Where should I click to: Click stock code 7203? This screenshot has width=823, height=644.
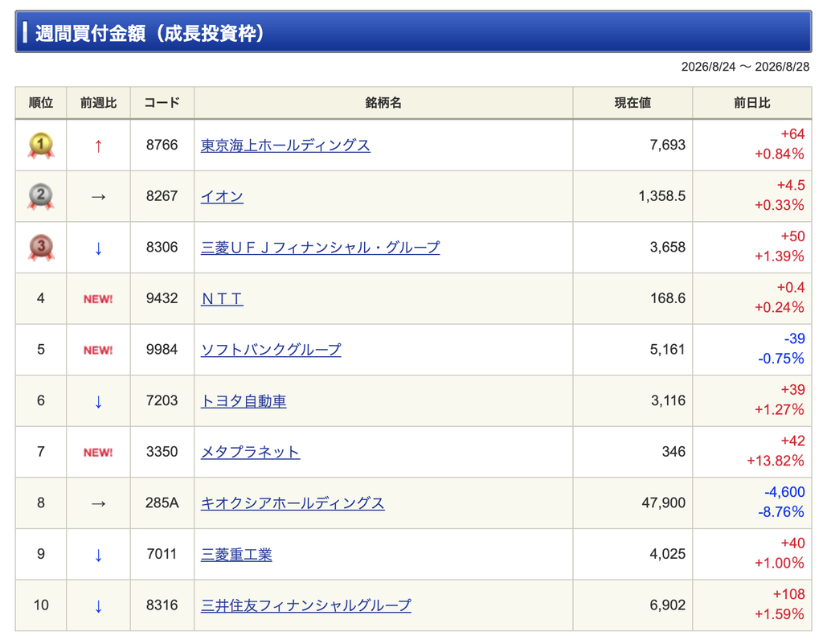tap(162, 401)
